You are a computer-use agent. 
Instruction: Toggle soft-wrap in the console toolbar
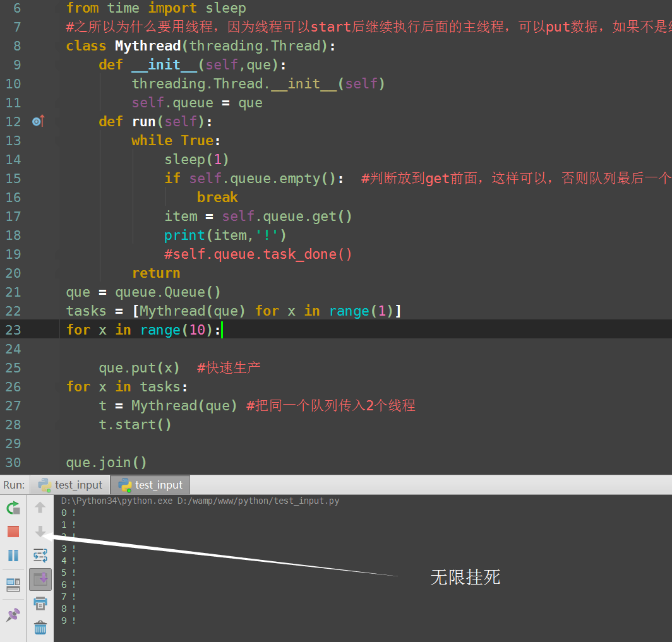[40, 556]
